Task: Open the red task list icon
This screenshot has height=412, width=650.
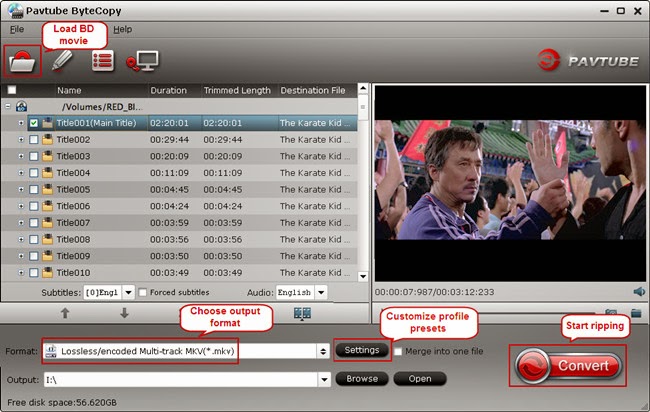Action: (102, 61)
